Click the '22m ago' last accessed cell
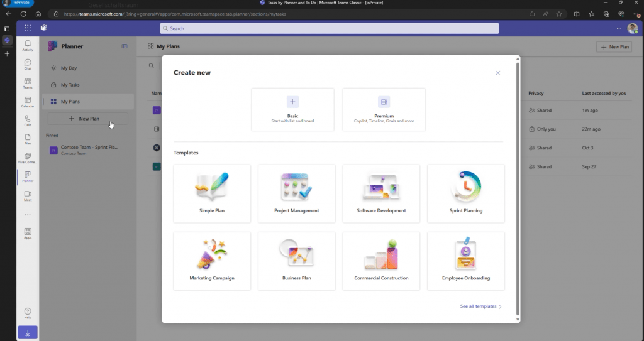Screen dimensions: 644x341 591,129
